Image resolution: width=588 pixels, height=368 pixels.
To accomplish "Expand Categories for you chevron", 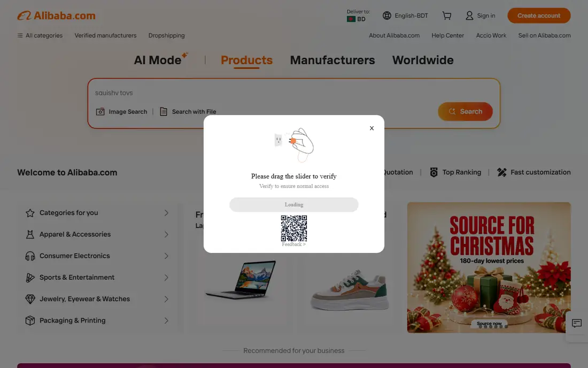I will [166, 213].
